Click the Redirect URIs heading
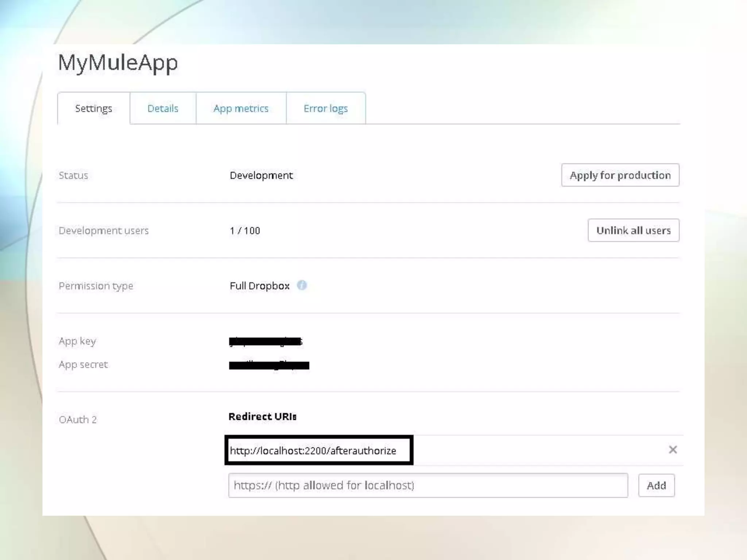This screenshot has width=747, height=560. coord(262,416)
